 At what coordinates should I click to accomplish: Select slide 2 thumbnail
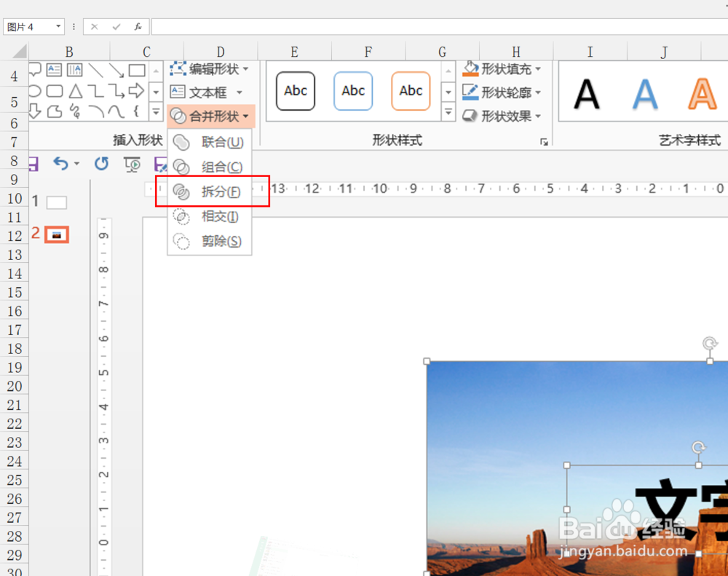coord(57,235)
